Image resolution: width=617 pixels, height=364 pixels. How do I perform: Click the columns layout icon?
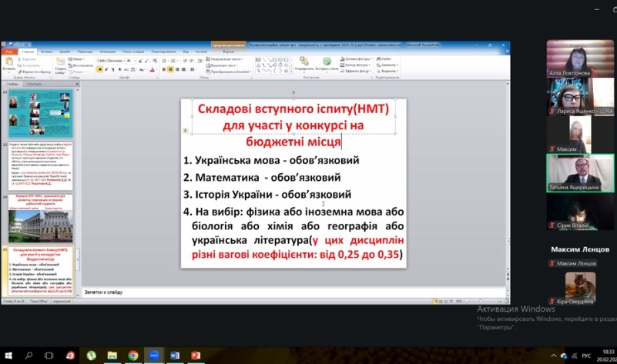pos(193,69)
